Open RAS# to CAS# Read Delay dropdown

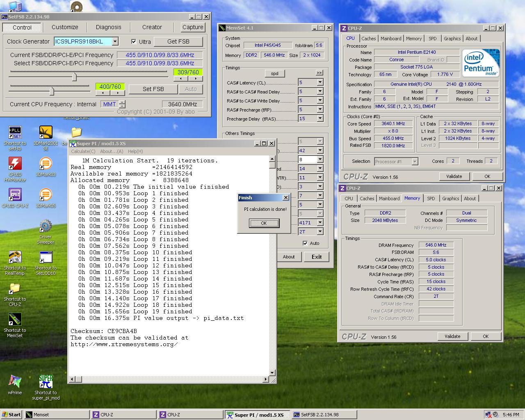coord(320,91)
